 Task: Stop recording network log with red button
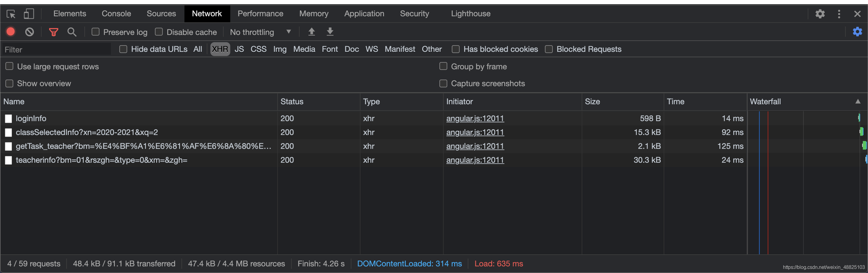(x=11, y=32)
